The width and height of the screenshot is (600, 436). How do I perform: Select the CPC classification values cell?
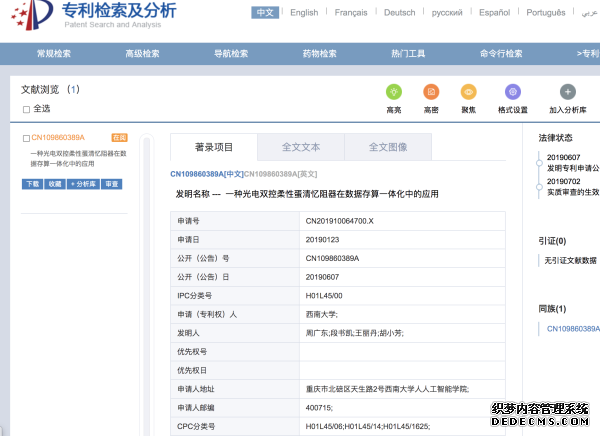click(x=402, y=427)
